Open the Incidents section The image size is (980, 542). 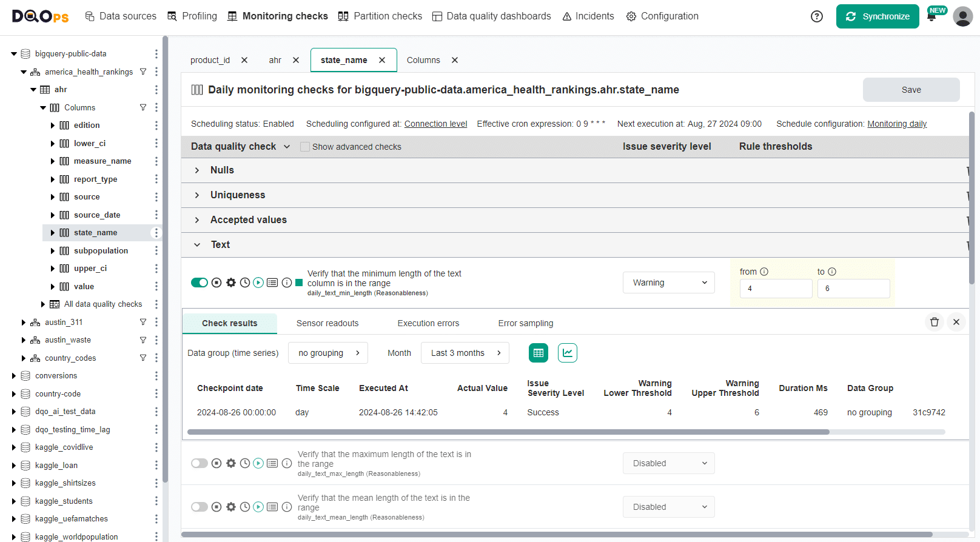pos(588,16)
